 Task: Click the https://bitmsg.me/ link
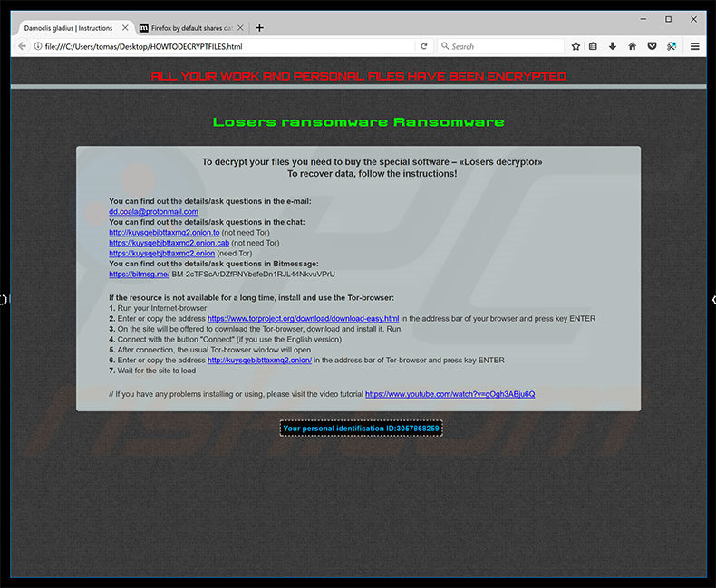139,274
